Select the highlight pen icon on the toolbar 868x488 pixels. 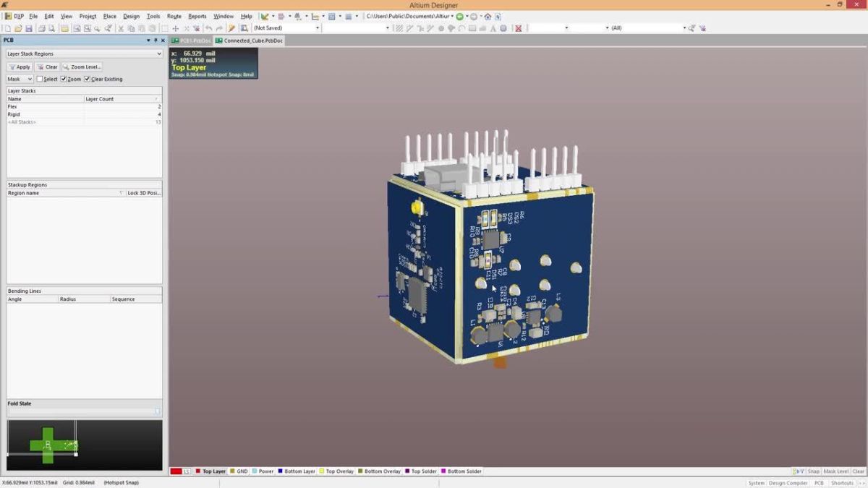(231, 27)
